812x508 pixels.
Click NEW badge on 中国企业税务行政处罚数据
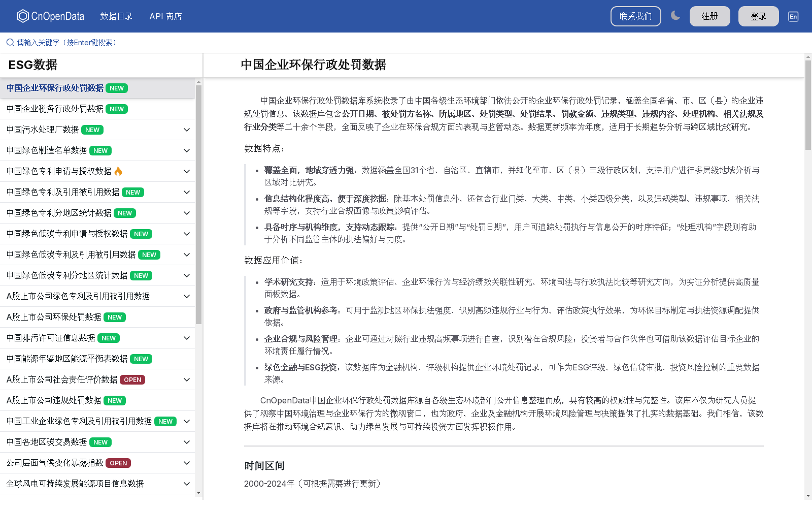point(117,109)
